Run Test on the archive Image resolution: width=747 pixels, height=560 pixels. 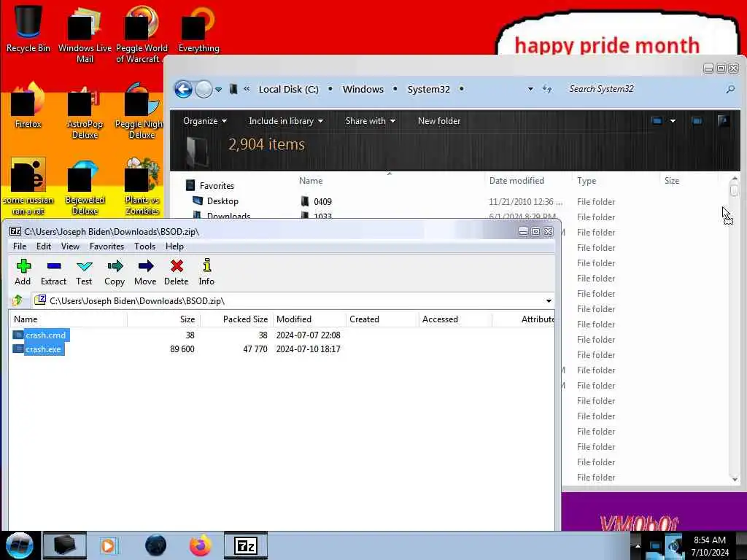pos(84,273)
